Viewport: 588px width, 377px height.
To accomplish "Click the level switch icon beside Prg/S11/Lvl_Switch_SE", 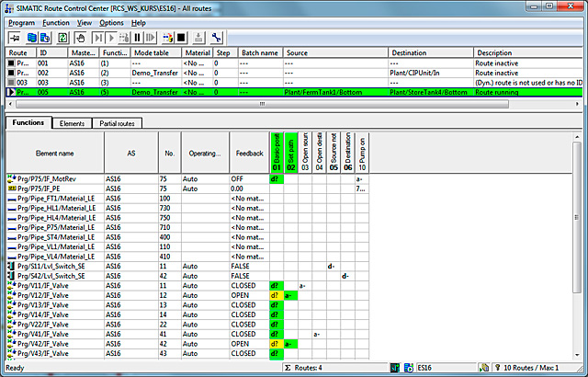I will point(11,266).
